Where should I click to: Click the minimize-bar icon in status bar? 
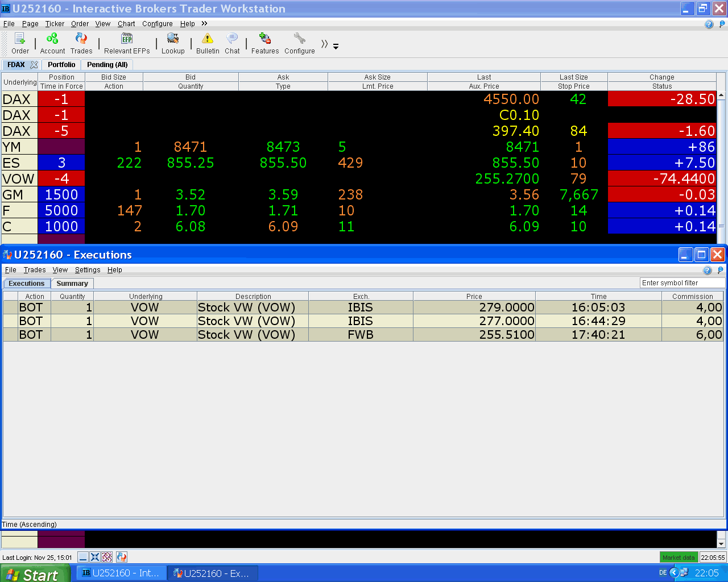(x=83, y=557)
